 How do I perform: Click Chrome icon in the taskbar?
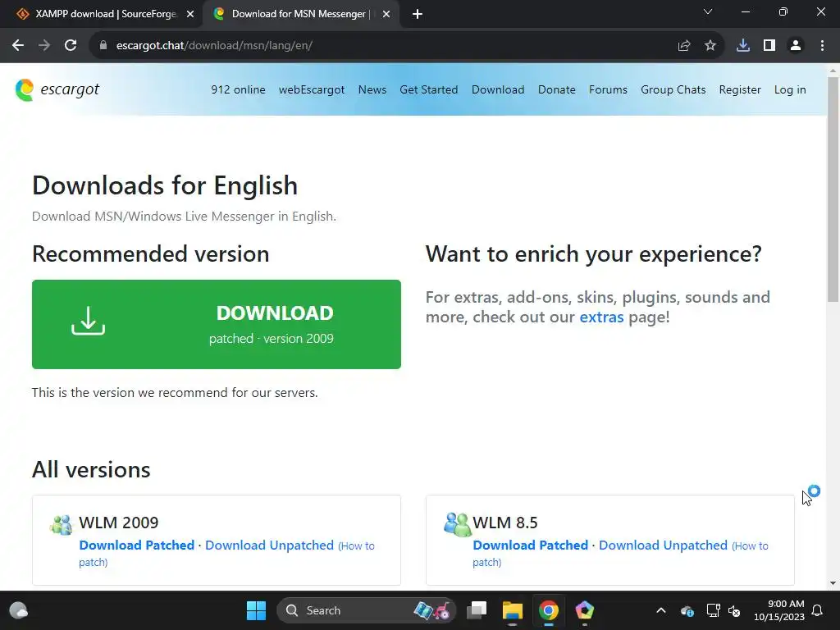tap(548, 610)
